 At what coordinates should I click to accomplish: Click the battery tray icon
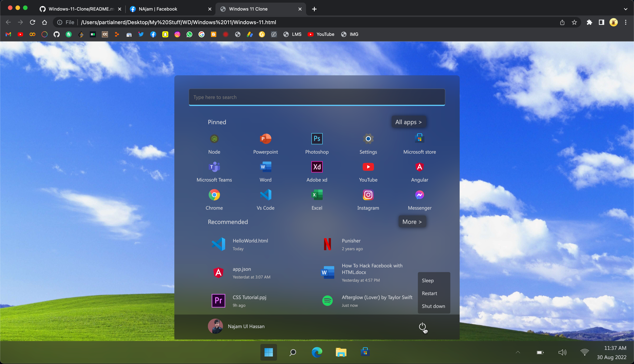540,352
